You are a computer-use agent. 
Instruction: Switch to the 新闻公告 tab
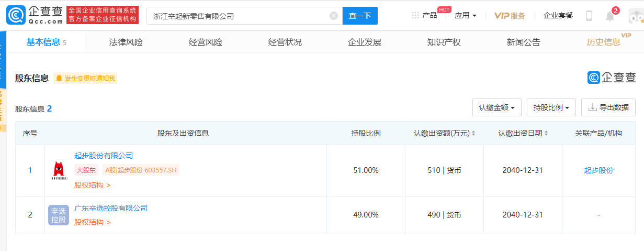[x=524, y=42]
